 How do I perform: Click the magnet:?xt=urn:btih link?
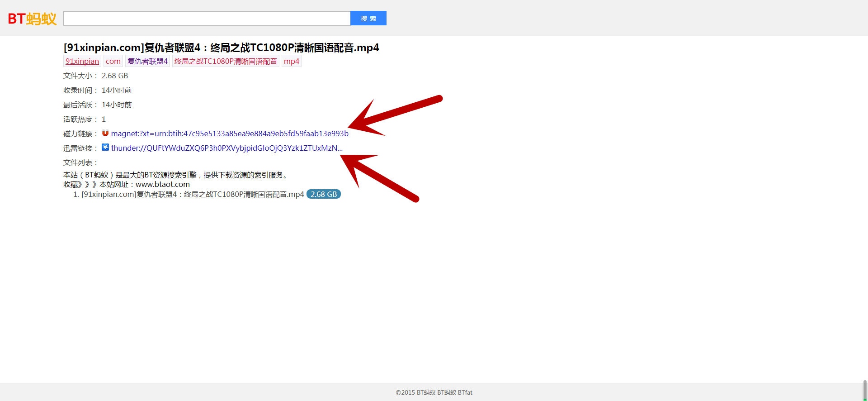(x=230, y=134)
